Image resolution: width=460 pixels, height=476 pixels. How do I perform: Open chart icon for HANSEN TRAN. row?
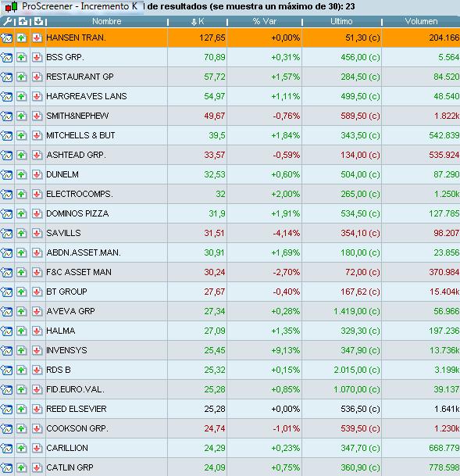[x=7, y=38]
